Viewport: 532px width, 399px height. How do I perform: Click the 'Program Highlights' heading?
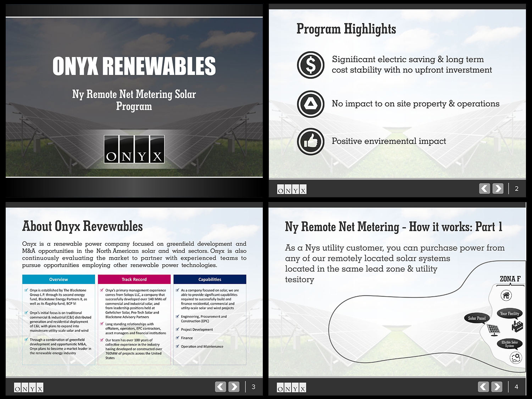click(346, 29)
